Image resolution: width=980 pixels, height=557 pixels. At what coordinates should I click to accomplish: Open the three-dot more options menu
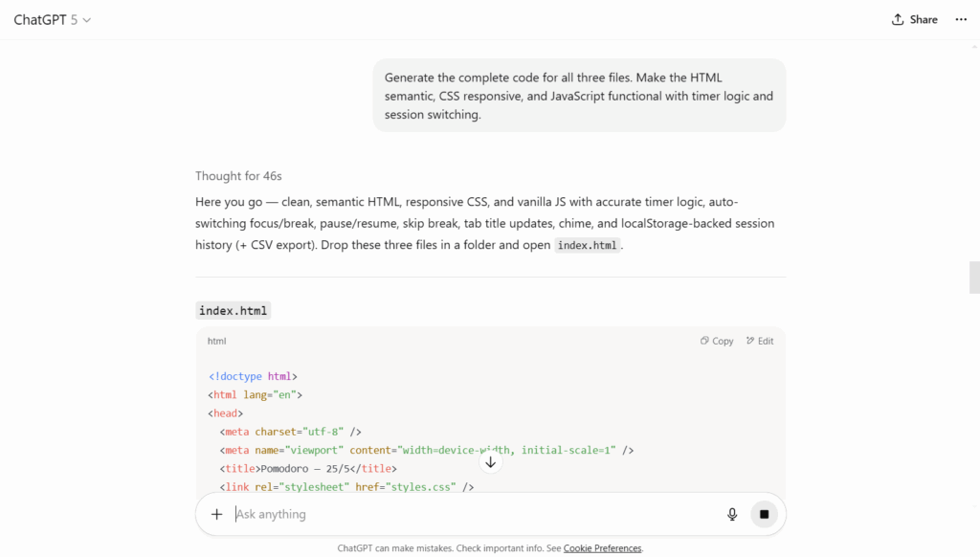tap(961, 19)
